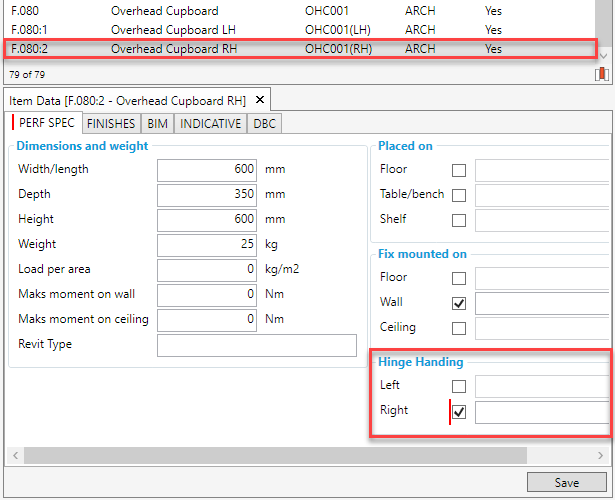Select the DBC tab
Viewport: 615px width, 500px height.
[x=265, y=124]
